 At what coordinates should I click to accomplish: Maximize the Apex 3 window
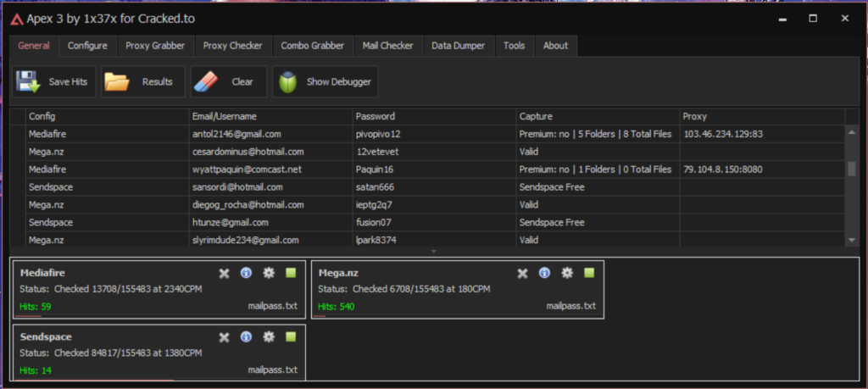click(x=813, y=19)
